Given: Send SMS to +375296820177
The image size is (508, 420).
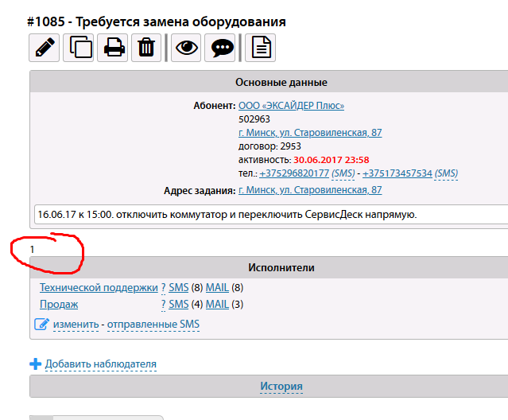Looking at the screenshot, I should point(343,173).
